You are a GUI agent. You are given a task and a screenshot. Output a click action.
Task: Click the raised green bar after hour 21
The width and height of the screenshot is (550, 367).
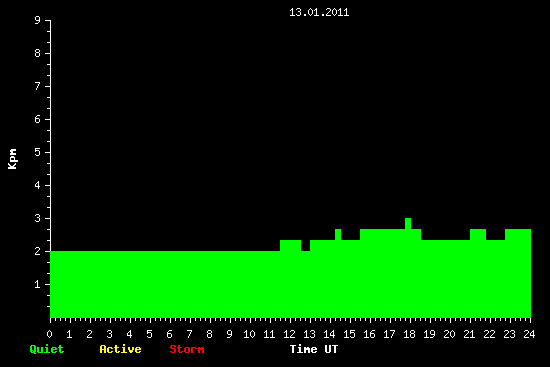click(x=478, y=234)
